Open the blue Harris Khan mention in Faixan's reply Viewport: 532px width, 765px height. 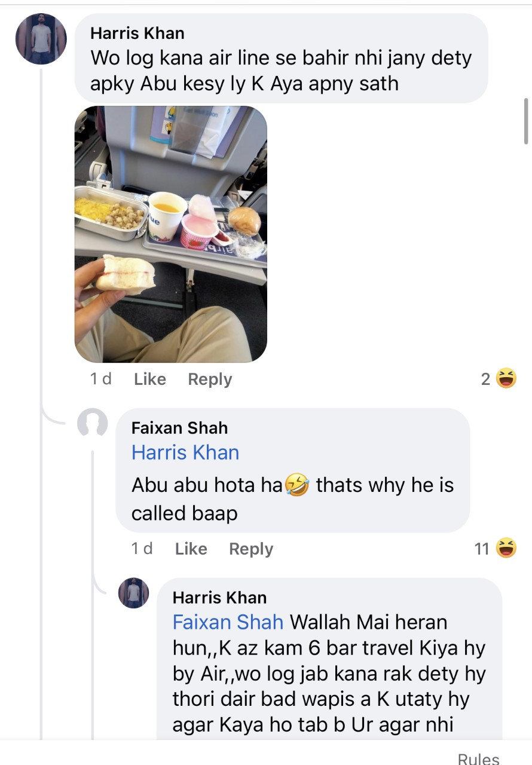tap(185, 452)
